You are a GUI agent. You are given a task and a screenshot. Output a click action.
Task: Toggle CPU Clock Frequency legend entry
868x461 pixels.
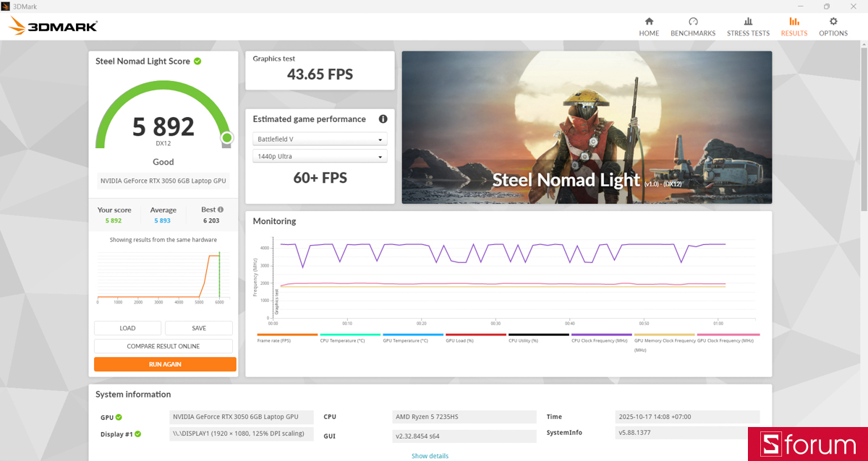click(602, 337)
